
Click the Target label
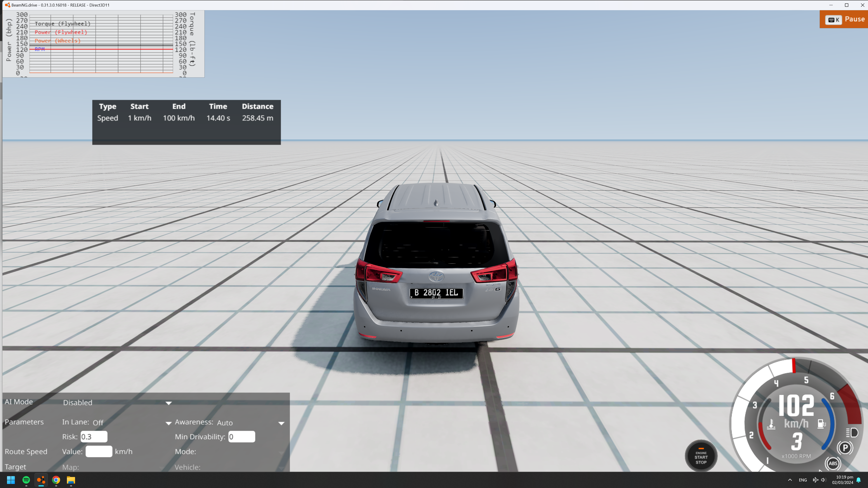pyautogui.click(x=16, y=467)
